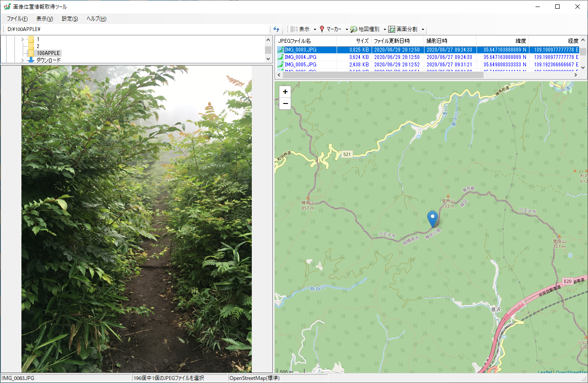Expand the ダウンロード tree node

22,60
